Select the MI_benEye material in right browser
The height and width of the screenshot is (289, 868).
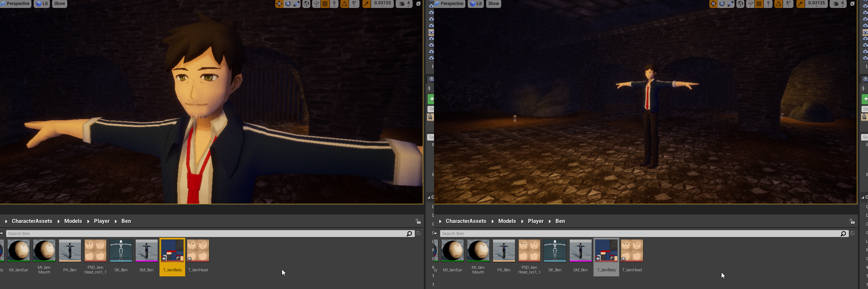coord(452,256)
